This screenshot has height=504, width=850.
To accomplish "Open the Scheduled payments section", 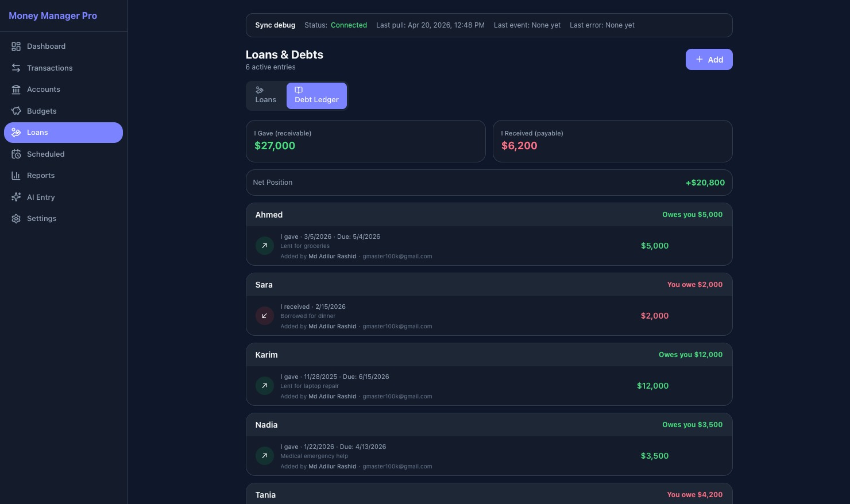I will (45, 154).
